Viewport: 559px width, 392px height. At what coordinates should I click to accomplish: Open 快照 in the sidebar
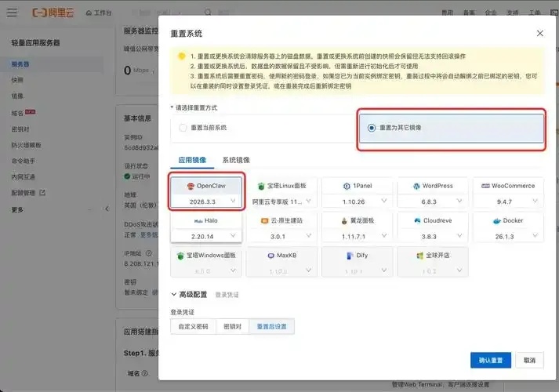pyautogui.click(x=17, y=80)
